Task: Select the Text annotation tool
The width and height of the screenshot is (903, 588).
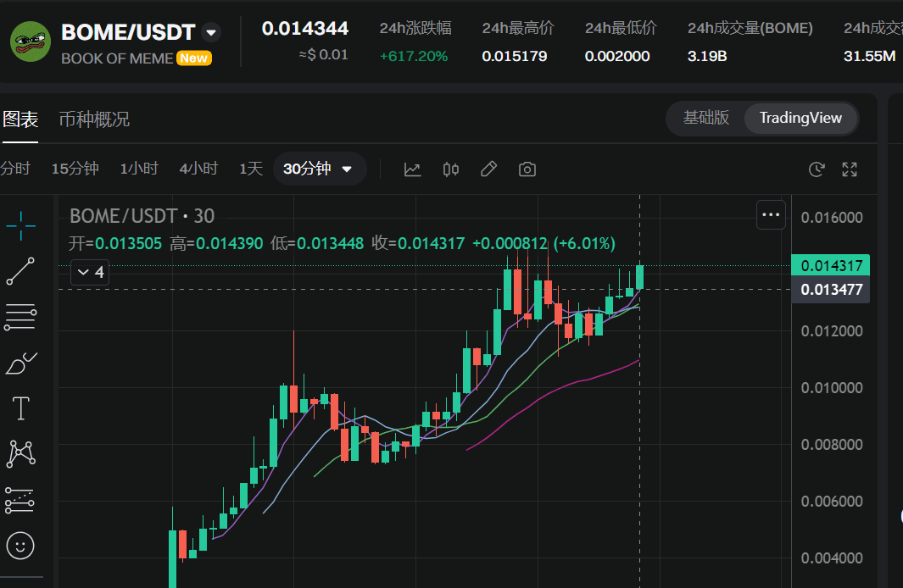Action: pyautogui.click(x=20, y=408)
